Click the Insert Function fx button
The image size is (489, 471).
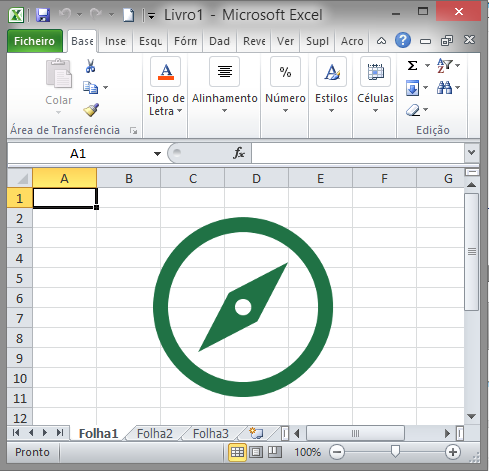pyautogui.click(x=239, y=153)
